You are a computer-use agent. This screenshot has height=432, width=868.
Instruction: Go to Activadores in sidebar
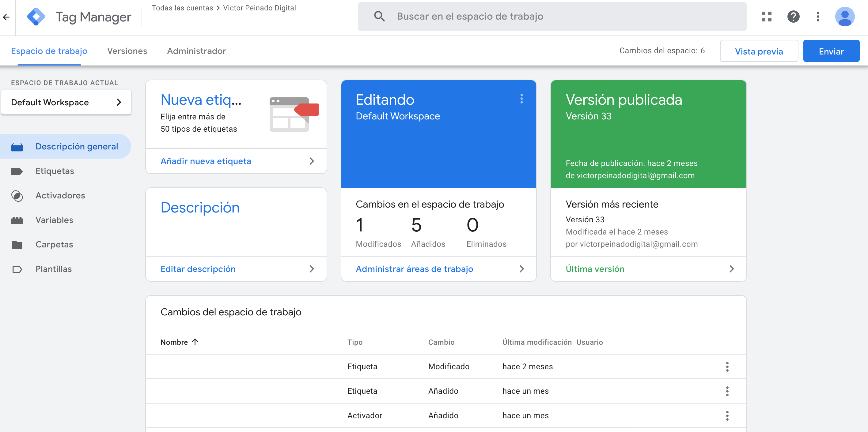click(x=60, y=196)
